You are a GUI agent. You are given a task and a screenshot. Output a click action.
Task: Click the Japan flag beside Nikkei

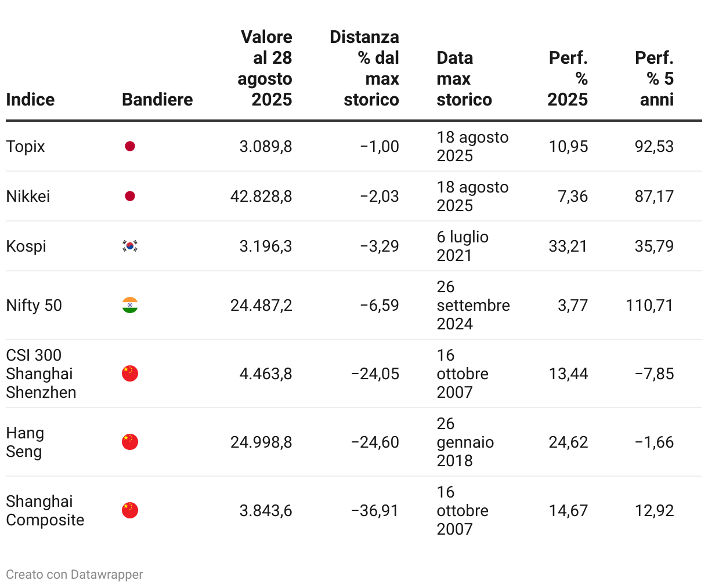tap(130, 196)
